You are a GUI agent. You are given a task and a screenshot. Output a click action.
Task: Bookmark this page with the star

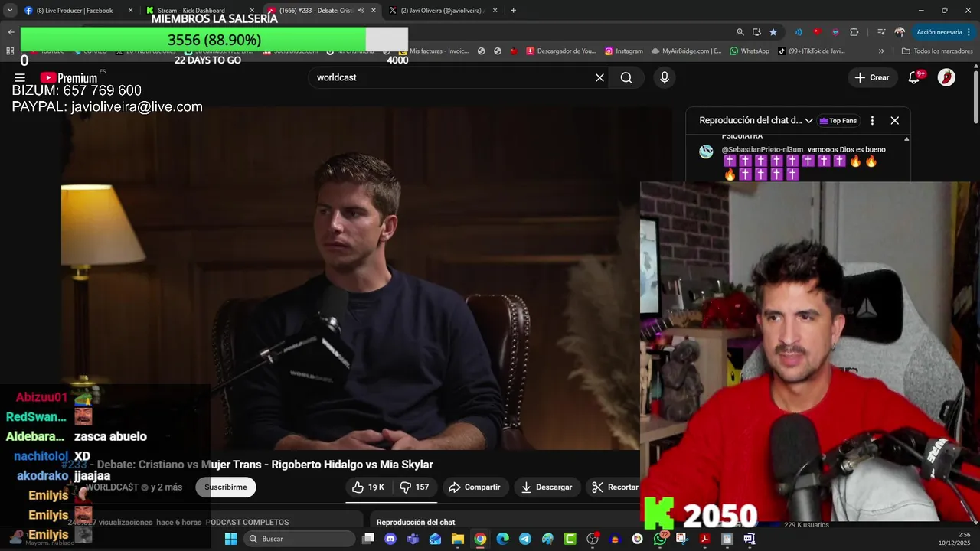(x=773, y=32)
